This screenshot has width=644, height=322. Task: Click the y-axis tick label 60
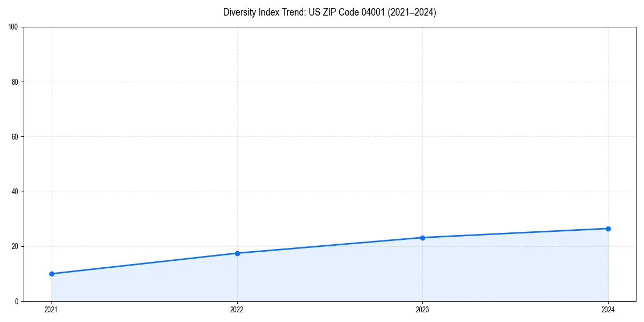[x=15, y=137]
